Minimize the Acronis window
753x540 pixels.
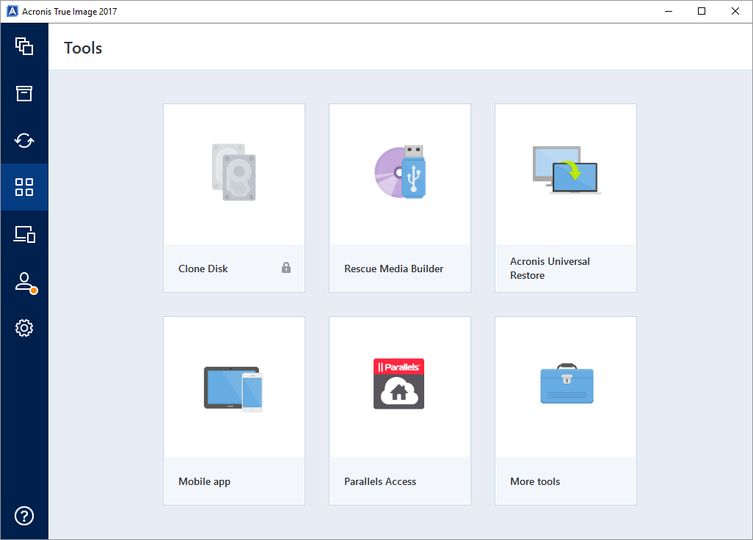pos(668,11)
